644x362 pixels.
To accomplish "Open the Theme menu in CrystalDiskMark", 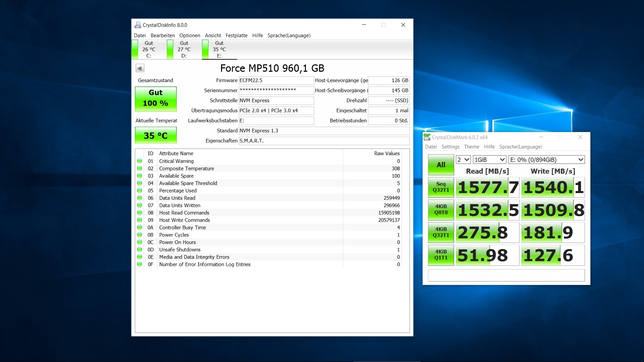I will (472, 147).
